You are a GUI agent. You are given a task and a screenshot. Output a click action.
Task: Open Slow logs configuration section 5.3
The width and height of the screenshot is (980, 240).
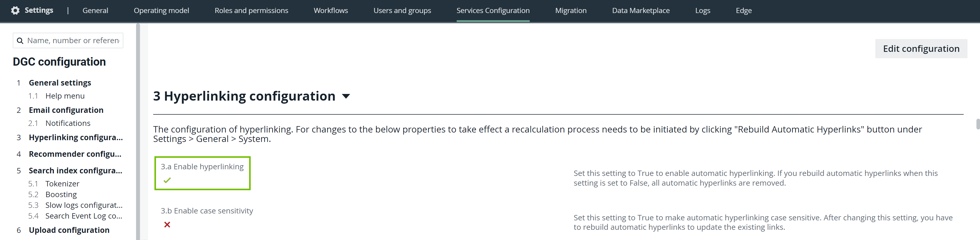[84, 205]
